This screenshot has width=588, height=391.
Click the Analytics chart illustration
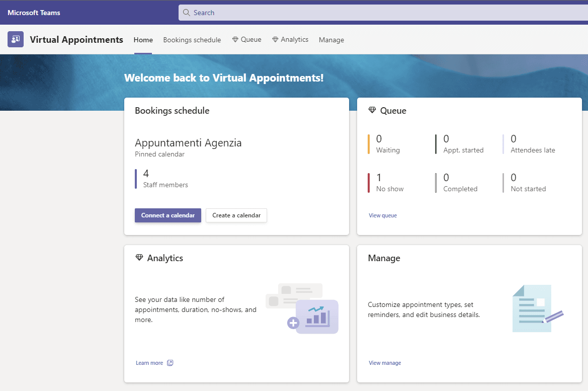[302, 308]
